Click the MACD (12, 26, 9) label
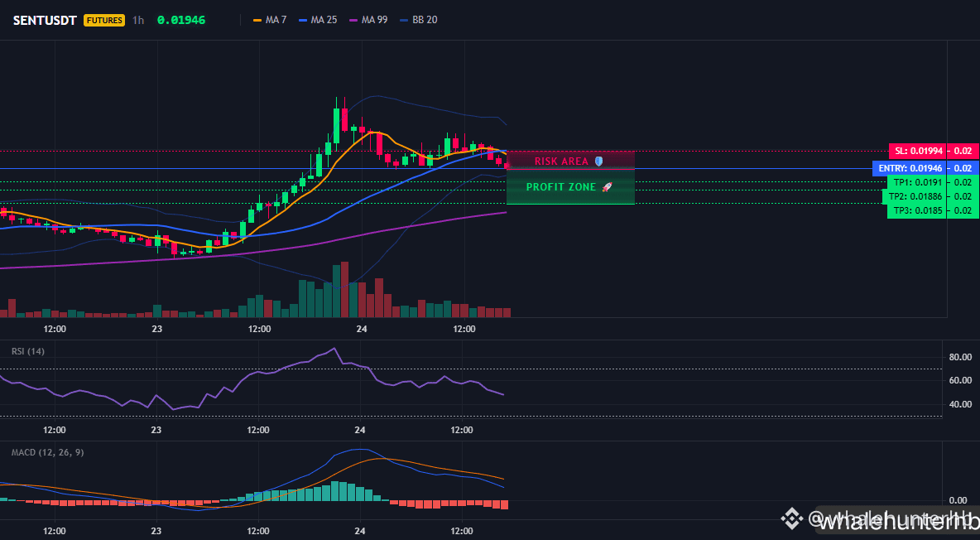The image size is (980, 540). pos(47,451)
